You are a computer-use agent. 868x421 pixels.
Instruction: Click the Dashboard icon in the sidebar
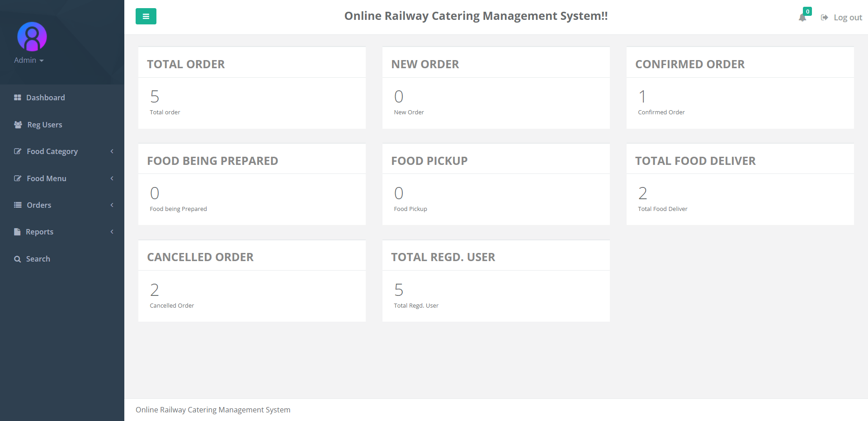tap(18, 98)
